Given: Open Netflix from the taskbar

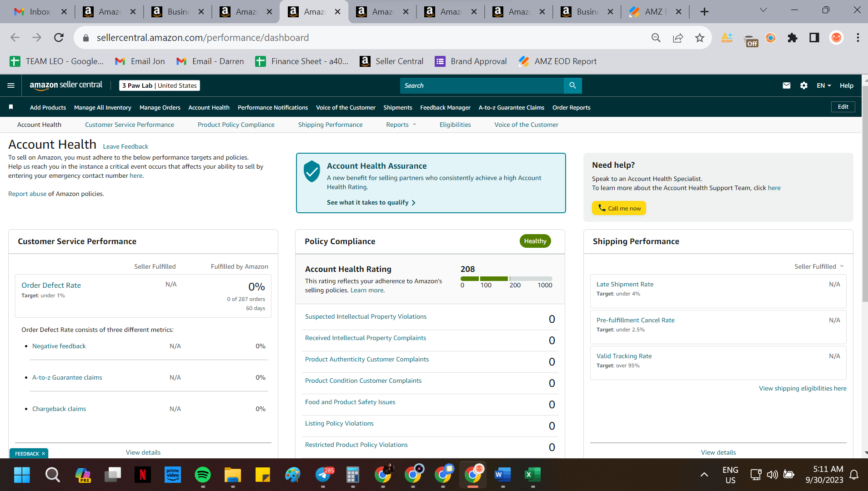Looking at the screenshot, I should [142, 475].
